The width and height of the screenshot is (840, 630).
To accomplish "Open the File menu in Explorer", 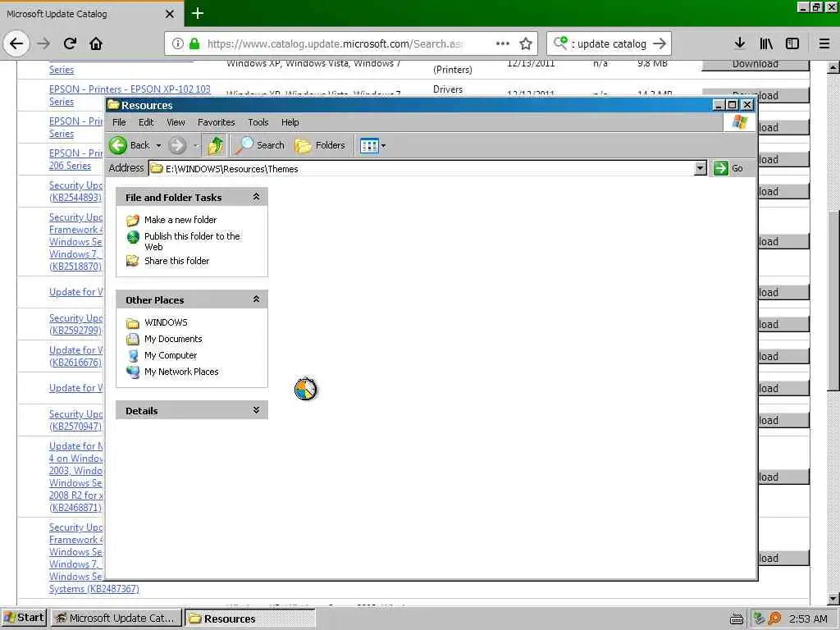I will [x=119, y=122].
